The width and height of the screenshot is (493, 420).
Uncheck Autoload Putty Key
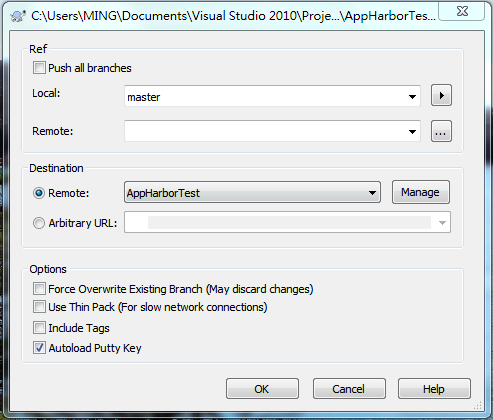[x=39, y=348]
